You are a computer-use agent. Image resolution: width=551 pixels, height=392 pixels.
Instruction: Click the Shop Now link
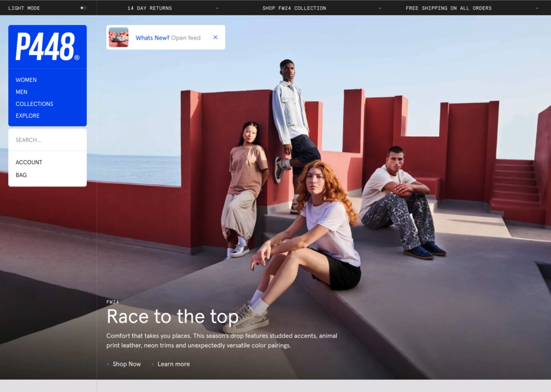[127, 364]
